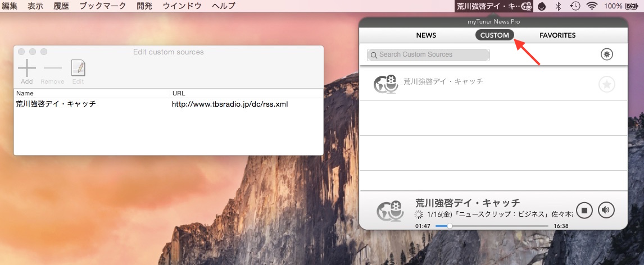Click the now-playing title 荒川強啓デイ・キャッチ
The height and width of the screenshot is (265, 644).
point(468,203)
